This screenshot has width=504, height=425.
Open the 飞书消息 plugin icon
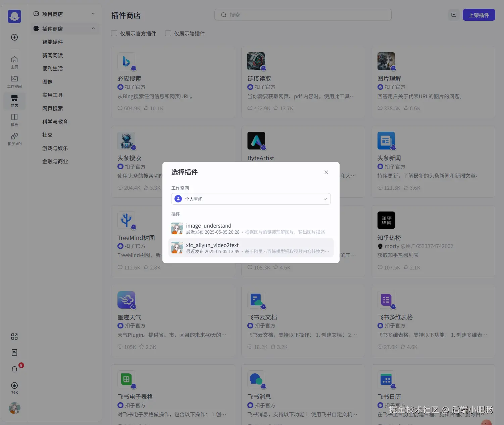tap(256, 379)
